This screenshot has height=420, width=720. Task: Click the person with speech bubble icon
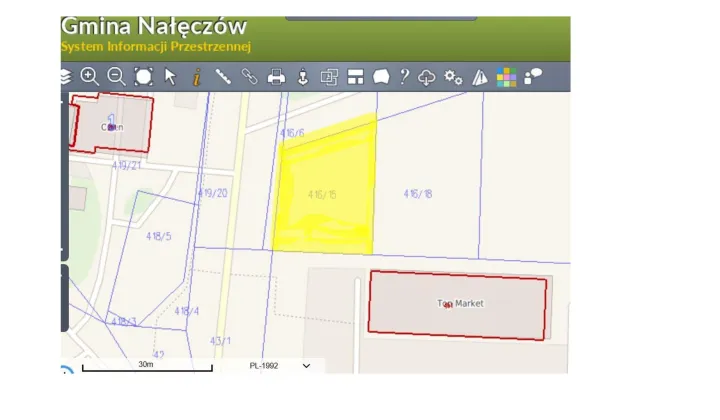(x=533, y=77)
